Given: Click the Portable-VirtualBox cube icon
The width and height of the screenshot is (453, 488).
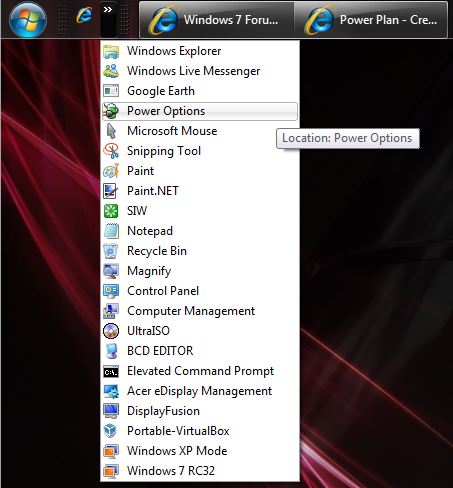Looking at the screenshot, I should tap(111, 431).
